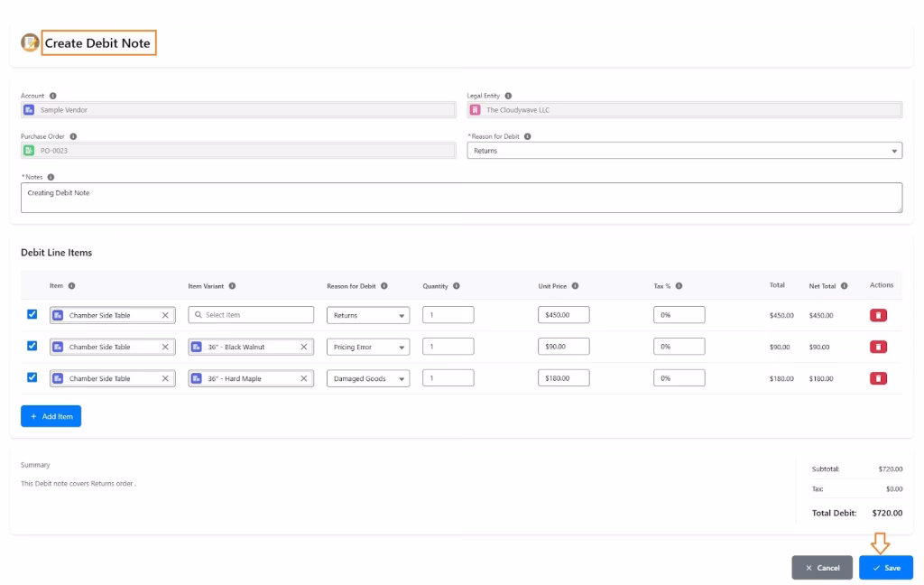Remove the Damaged Goods line item
Image resolution: width=924 pixels, height=585 pixels.
(x=878, y=378)
